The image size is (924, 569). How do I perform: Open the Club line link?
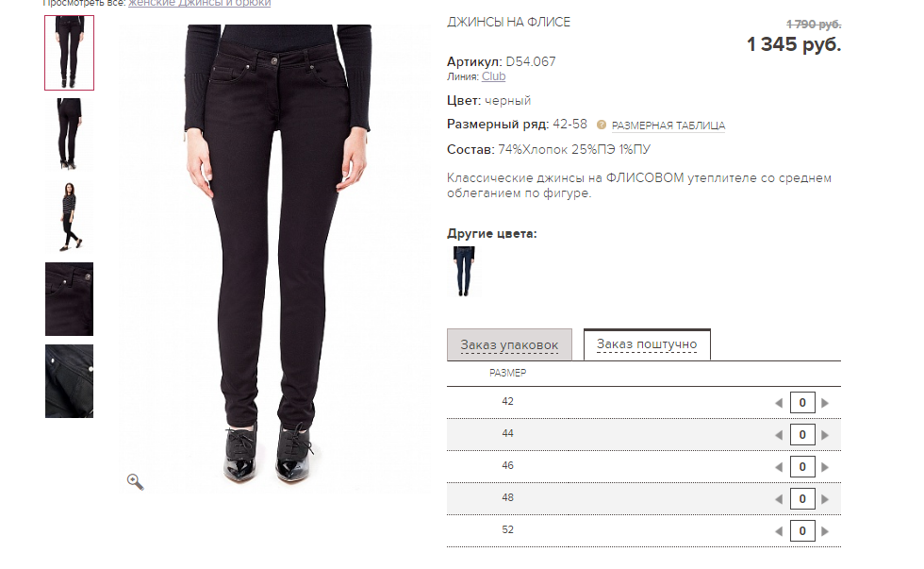493,76
